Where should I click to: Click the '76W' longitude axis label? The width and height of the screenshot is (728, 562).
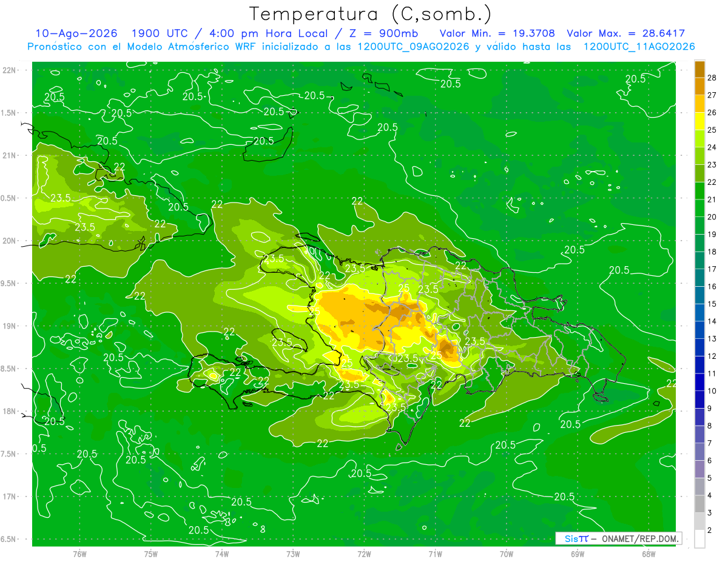tap(79, 554)
